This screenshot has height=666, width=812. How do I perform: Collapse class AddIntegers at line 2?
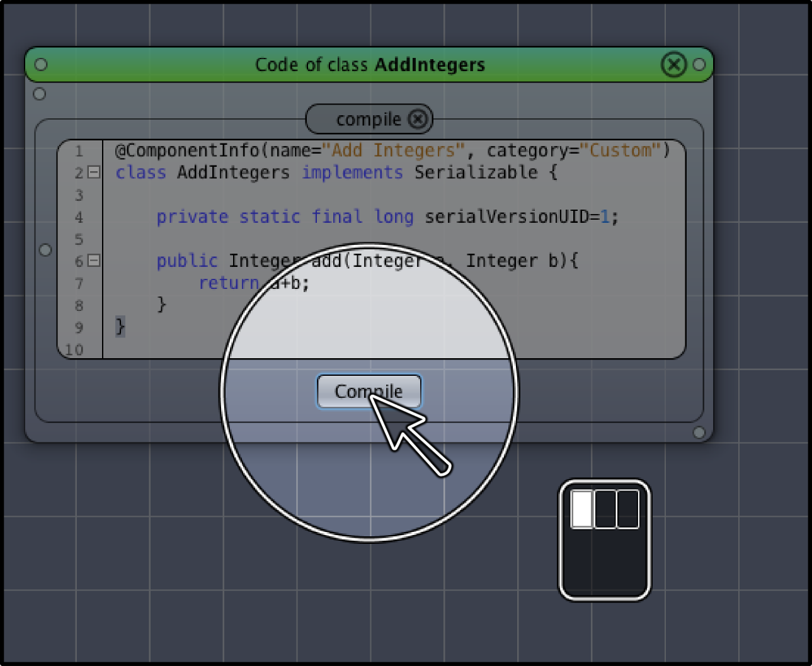click(94, 172)
